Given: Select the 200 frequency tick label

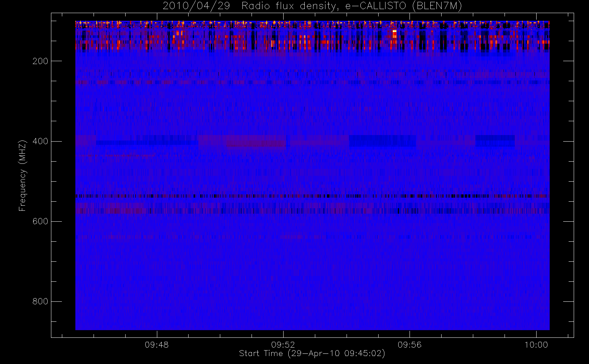Looking at the screenshot, I should [x=40, y=61].
